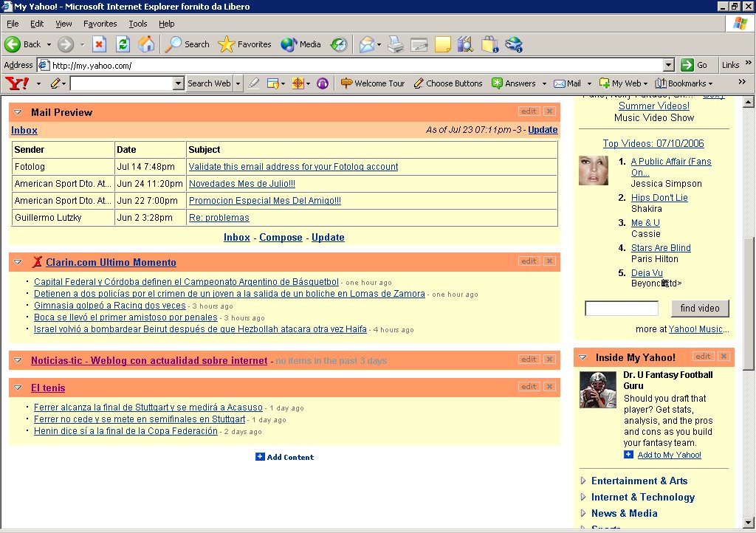Expand News & Media category
The image size is (756, 533).
click(x=583, y=513)
